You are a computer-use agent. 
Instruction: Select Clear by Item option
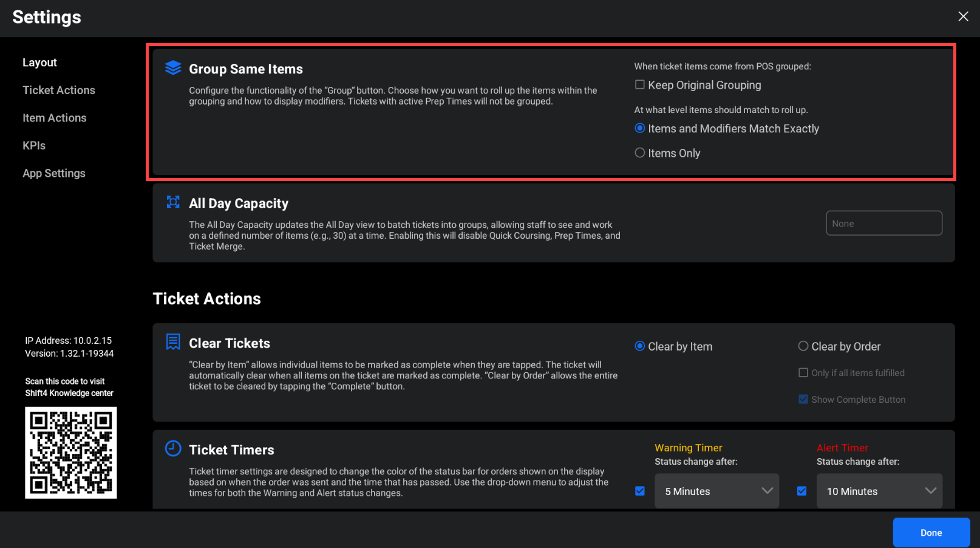click(x=640, y=346)
